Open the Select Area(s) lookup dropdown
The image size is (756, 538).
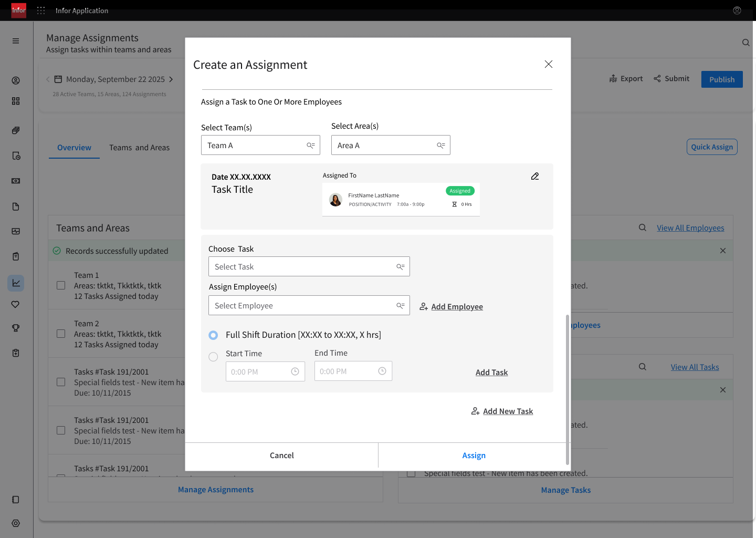pyautogui.click(x=391, y=145)
